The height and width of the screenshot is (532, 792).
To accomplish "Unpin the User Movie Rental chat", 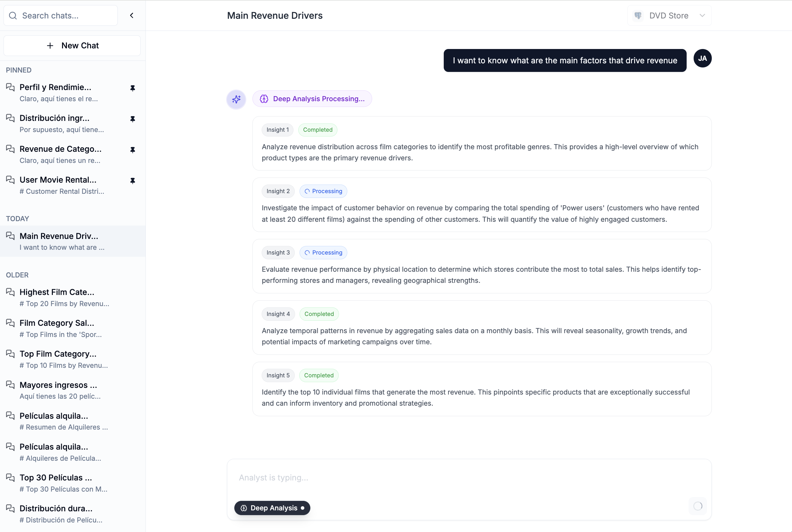I will pyautogui.click(x=132, y=181).
